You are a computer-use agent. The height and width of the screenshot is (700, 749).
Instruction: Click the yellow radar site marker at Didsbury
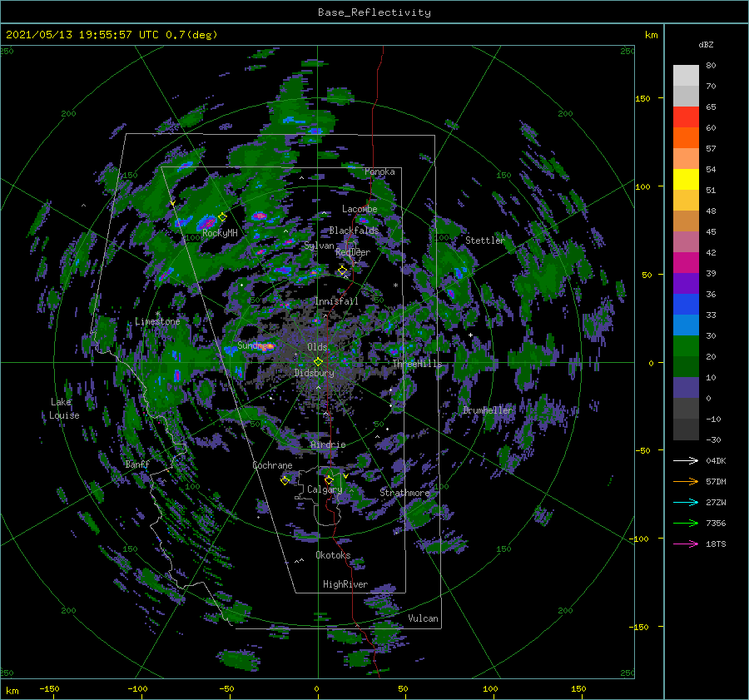click(x=318, y=362)
